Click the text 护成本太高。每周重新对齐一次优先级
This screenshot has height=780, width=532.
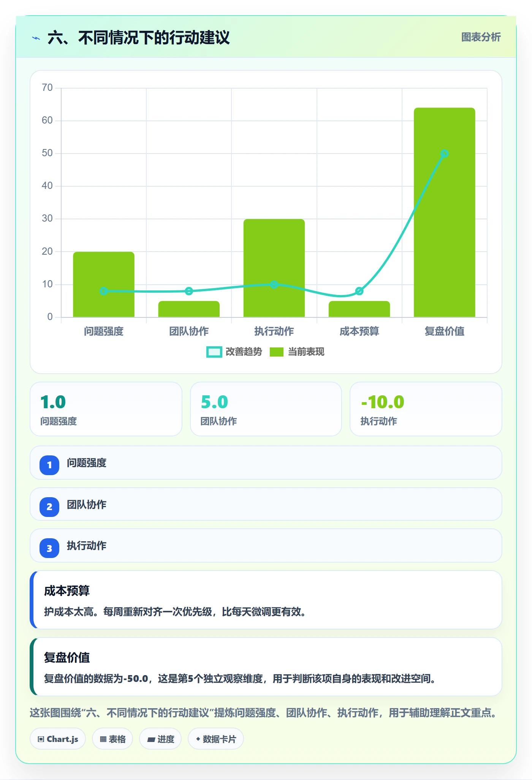128,612
